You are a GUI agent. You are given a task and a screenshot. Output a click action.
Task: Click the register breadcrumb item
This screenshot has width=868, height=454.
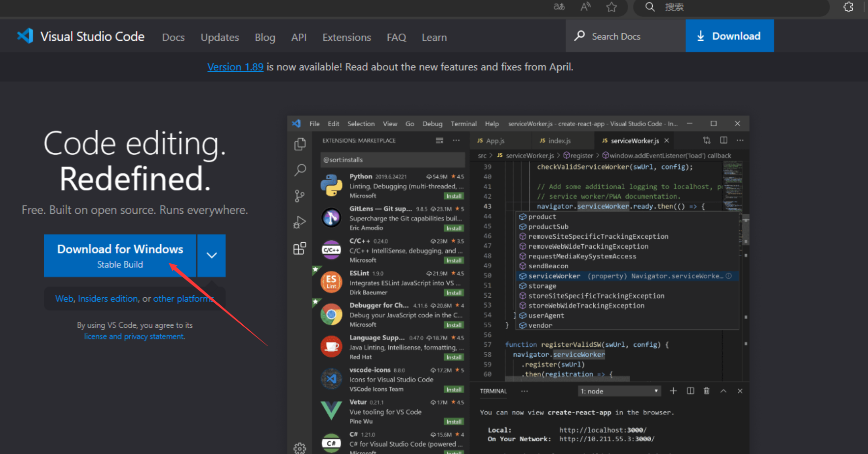point(578,156)
